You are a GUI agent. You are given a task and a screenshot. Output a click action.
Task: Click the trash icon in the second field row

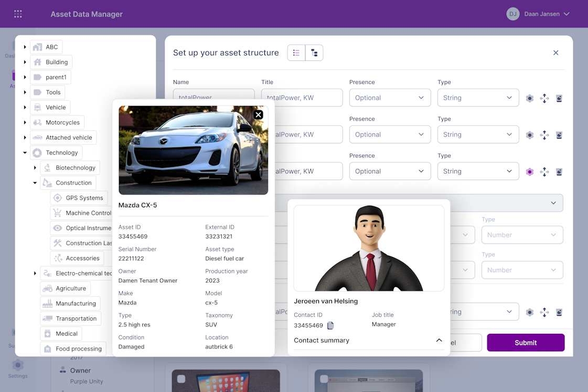pyautogui.click(x=559, y=135)
